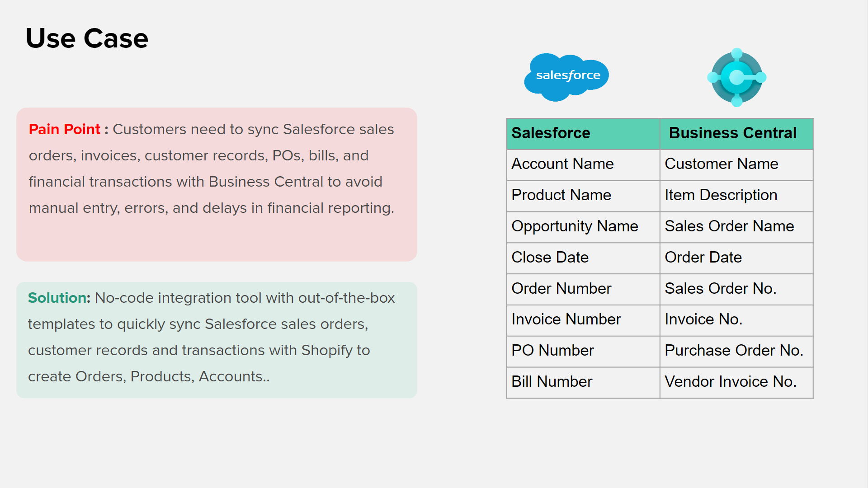Click the 'Account Name' table cell
The image size is (868, 488).
pos(583,164)
